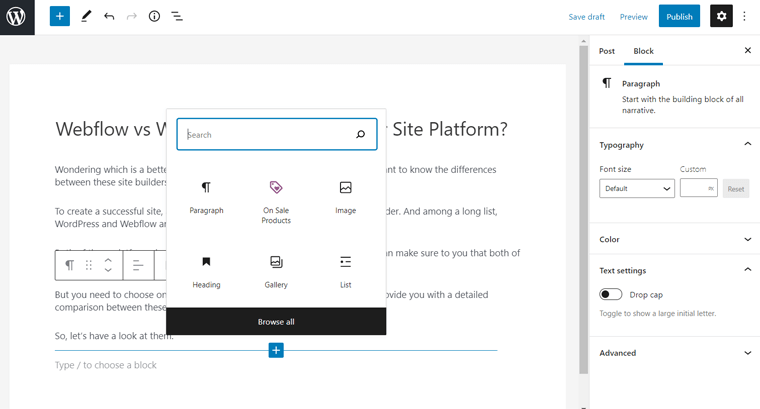
Task: Toggle the block inserter plus button in the top toolbar
Action: [60, 16]
